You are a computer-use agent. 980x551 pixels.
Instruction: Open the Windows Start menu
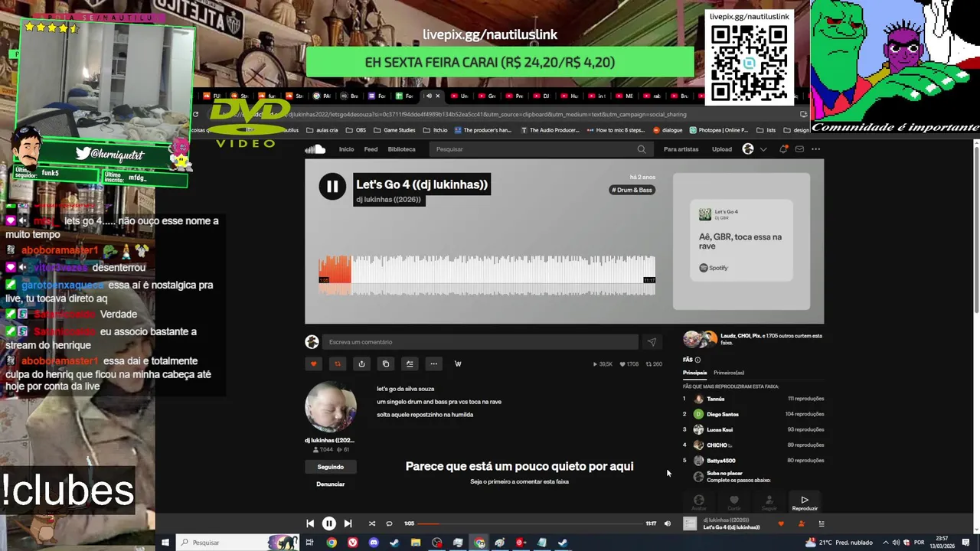[165, 543]
